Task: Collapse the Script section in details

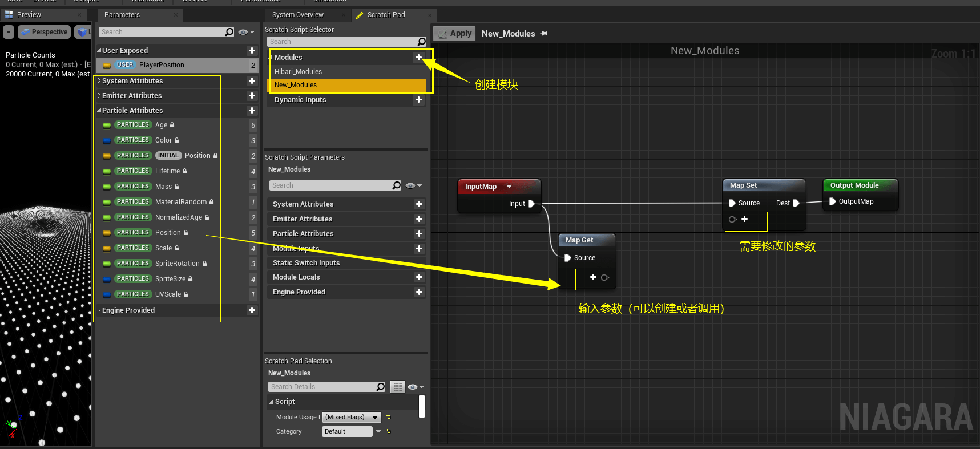Action: [271, 402]
